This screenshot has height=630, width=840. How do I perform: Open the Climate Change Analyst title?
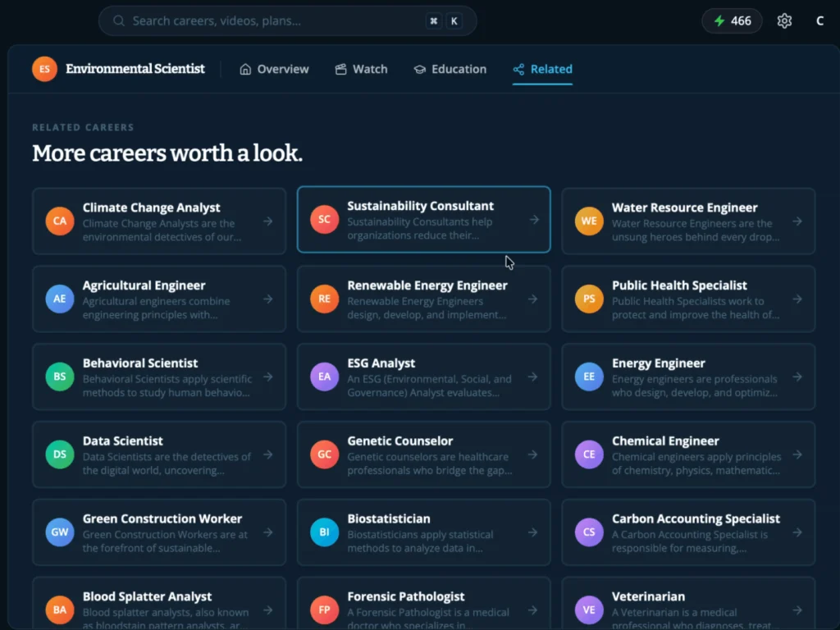coord(151,208)
